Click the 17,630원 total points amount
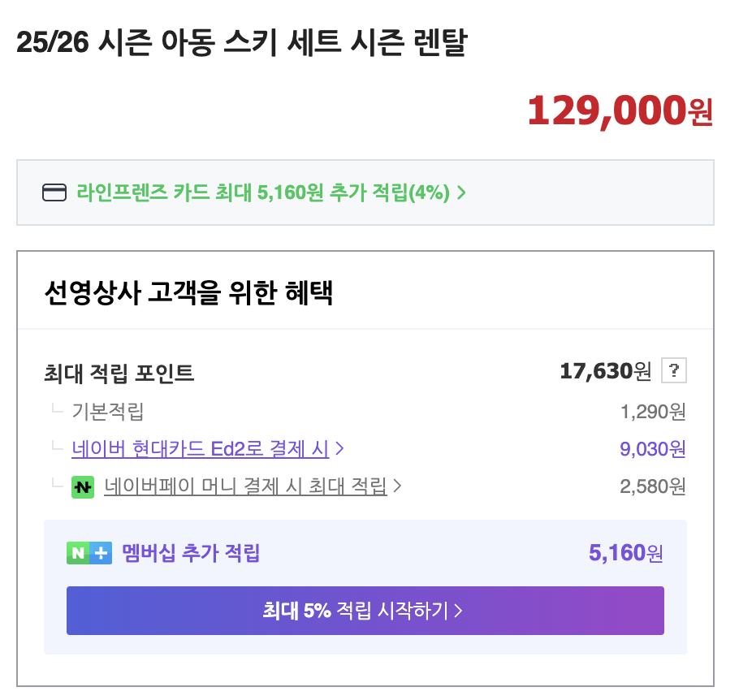The width and height of the screenshot is (739, 700). tap(605, 371)
